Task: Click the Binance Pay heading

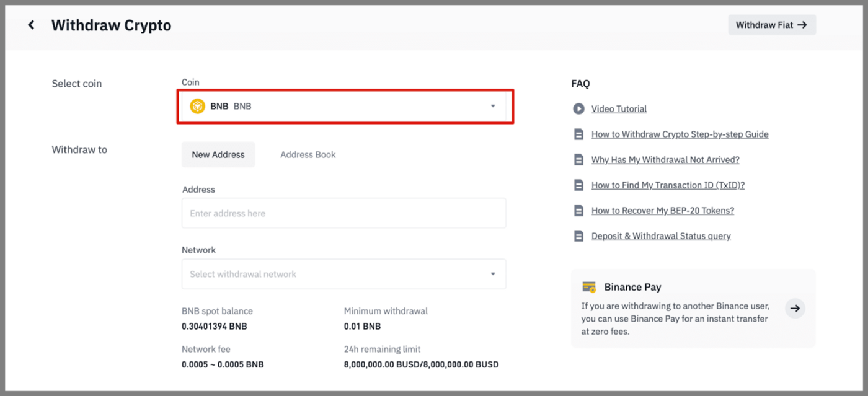Action: 632,287
